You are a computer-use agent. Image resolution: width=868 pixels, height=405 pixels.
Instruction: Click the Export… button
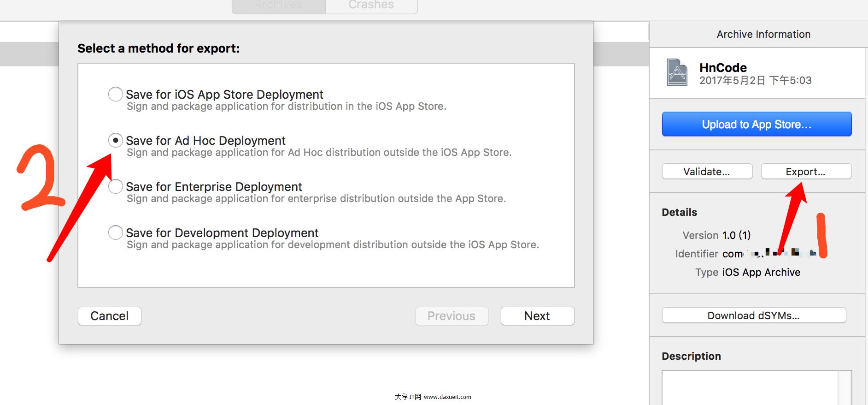pyautogui.click(x=806, y=172)
